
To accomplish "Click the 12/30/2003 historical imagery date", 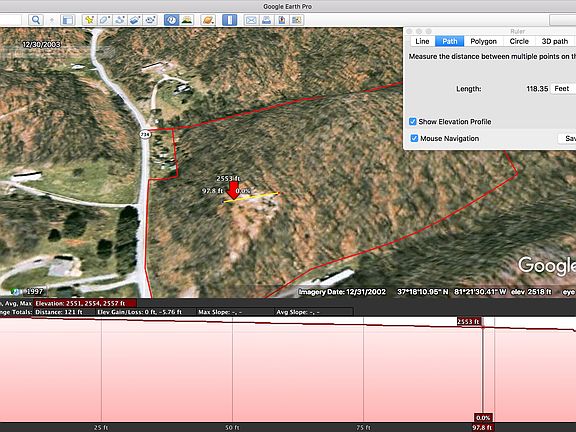I will (x=41, y=44).
